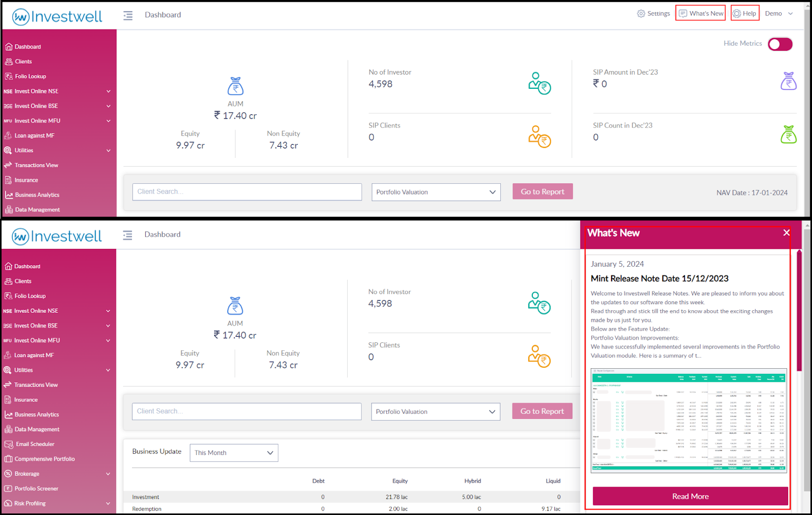The height and width of the screenshot is (515, 812).
Task: Open Insurance in Hide Metrics view sidebar
Action: 21,180
